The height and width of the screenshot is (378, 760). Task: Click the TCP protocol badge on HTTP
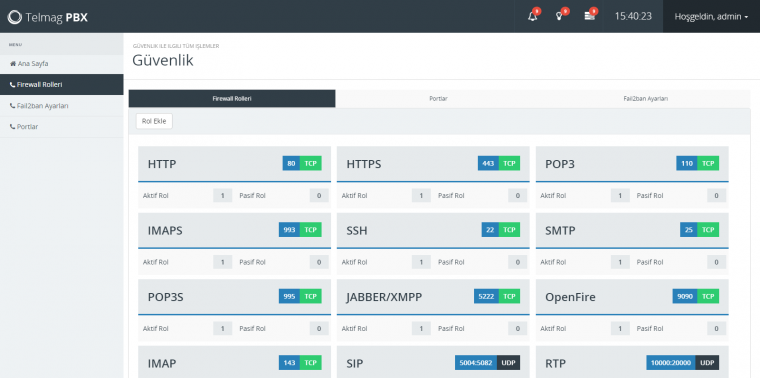311,163
